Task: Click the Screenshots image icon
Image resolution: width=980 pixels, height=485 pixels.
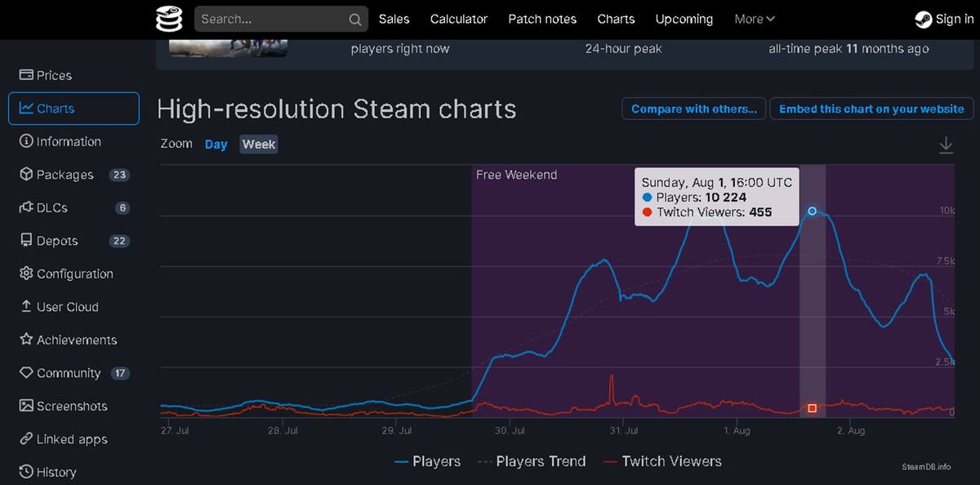Action: 26,406
